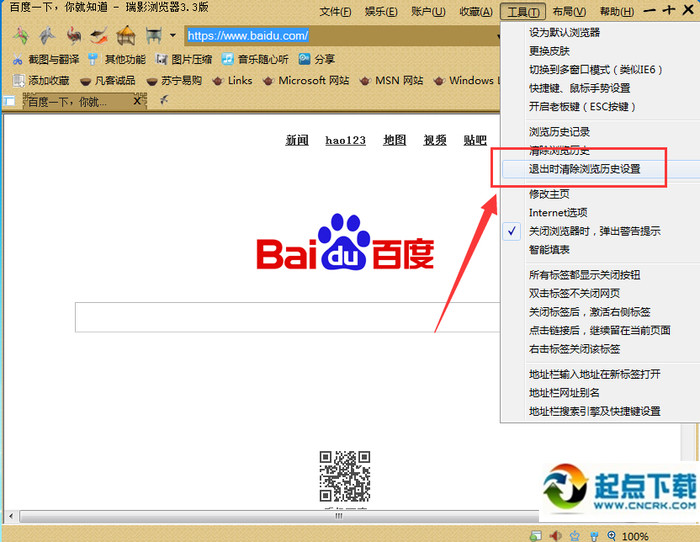Image resolution: width=700 pixels, height=542 pixels.
Task: Click the pavilion home toolbar icon
Action: pos(126,35)
